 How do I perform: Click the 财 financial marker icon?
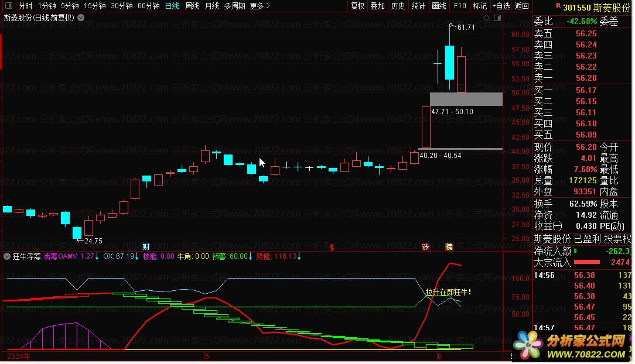146,247
